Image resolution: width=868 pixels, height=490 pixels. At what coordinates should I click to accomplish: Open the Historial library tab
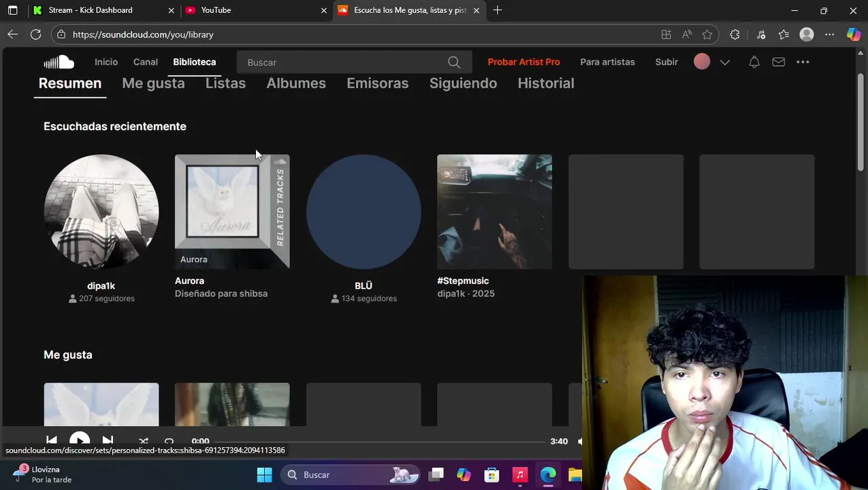(546, 83)
